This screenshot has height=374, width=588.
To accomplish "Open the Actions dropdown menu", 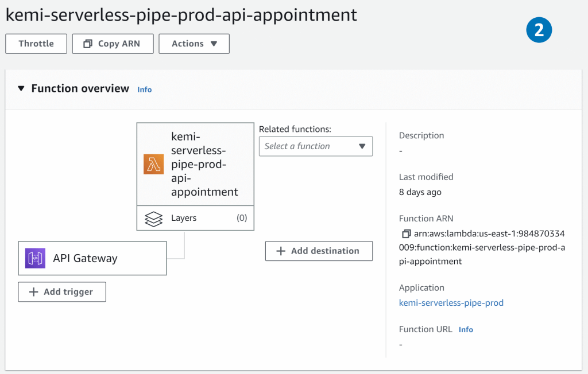I will (194, 44).
